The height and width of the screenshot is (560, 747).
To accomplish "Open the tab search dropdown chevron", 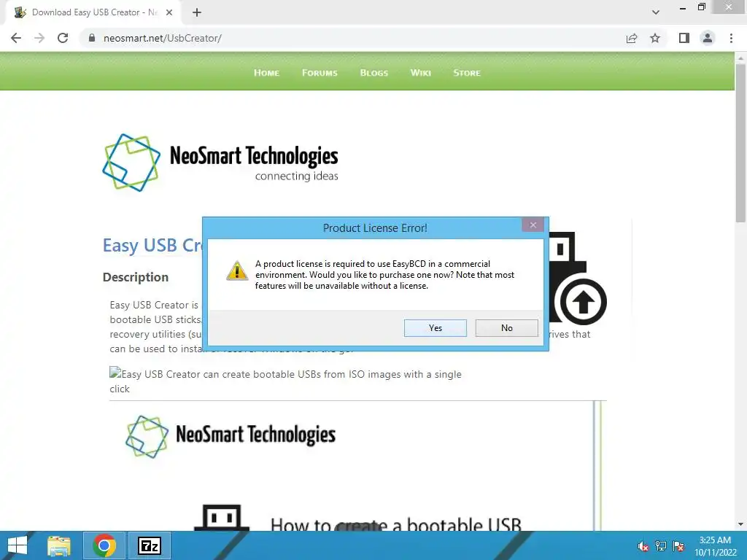I will (656, 12).
